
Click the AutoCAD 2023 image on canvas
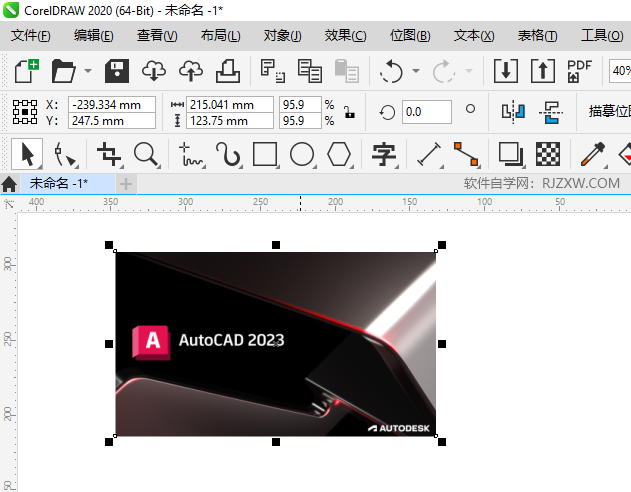coord(275,343)
